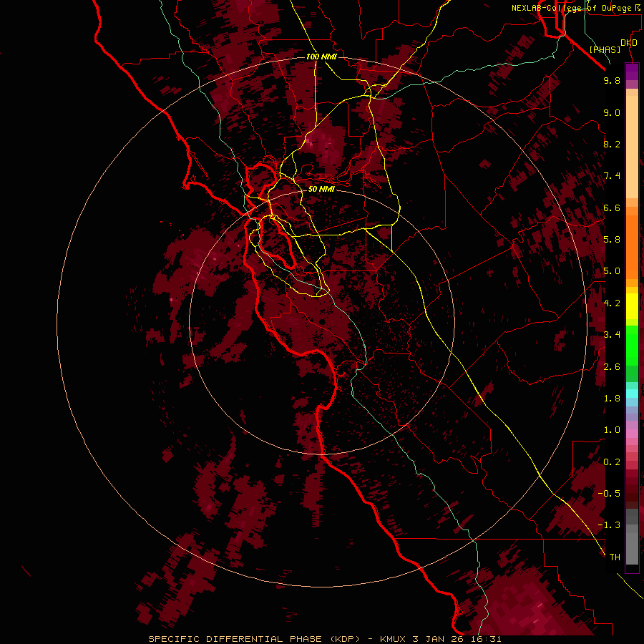This screenshot has height=644, width=644.
Task: Click the 0.2 value on the color scale
Action: pyautogui.click(x=612, y=462)
